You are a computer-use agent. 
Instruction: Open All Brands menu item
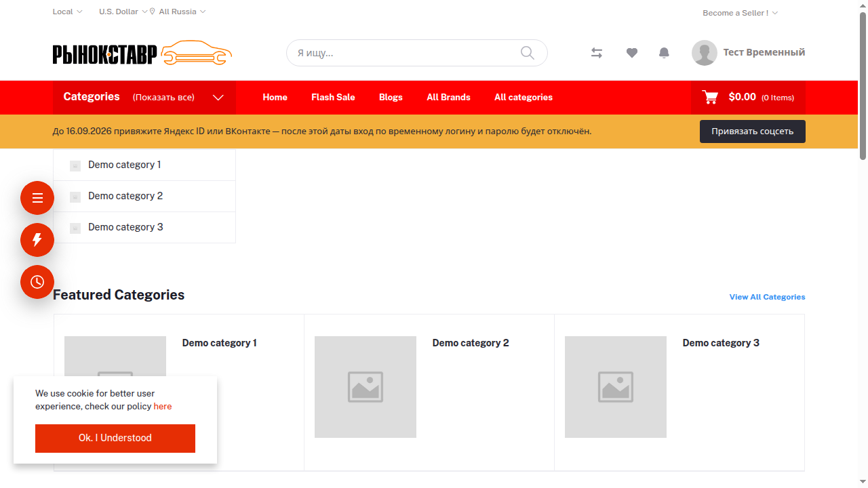pos(448,98)
